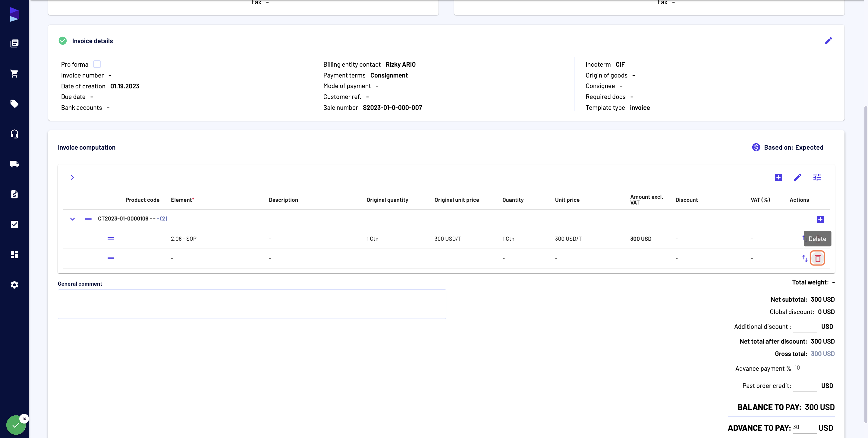Grab drag handle of CT2023-01-0000106 row

point(88,219)
